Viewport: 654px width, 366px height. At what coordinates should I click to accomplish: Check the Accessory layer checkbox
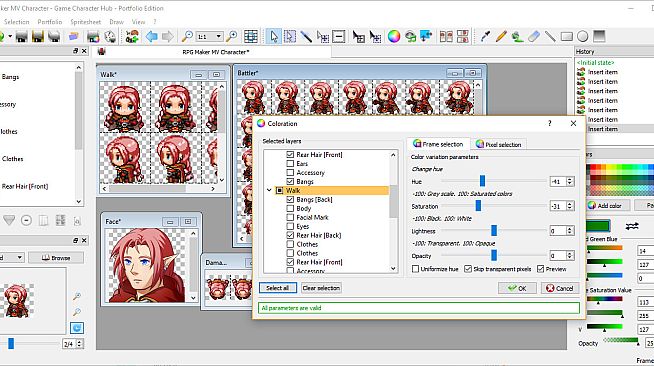(290, 173)
